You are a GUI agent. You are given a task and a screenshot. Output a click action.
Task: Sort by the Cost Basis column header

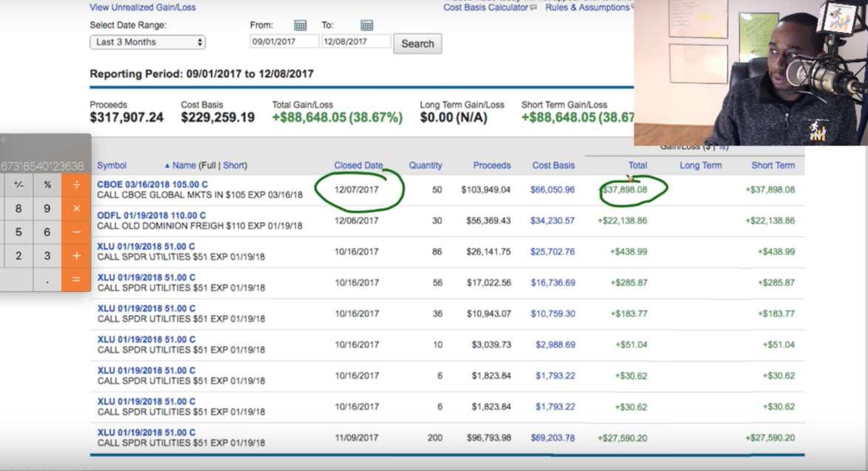click(553, 165)
